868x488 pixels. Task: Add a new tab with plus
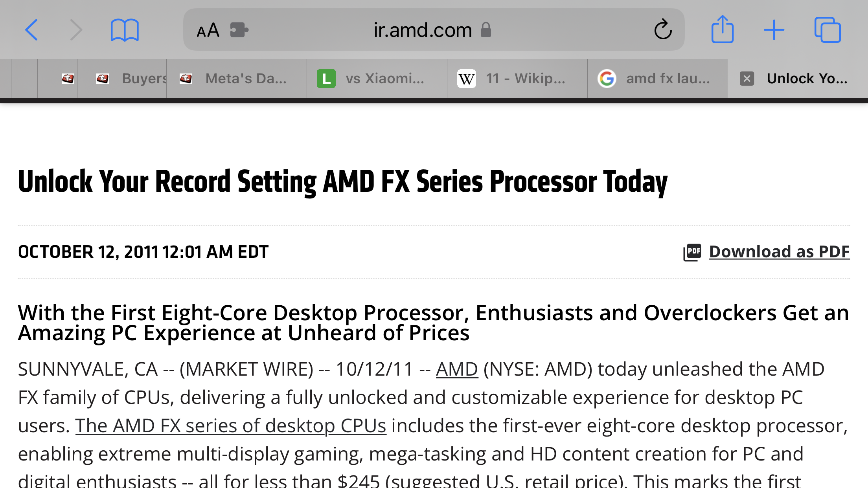[774, 30]
